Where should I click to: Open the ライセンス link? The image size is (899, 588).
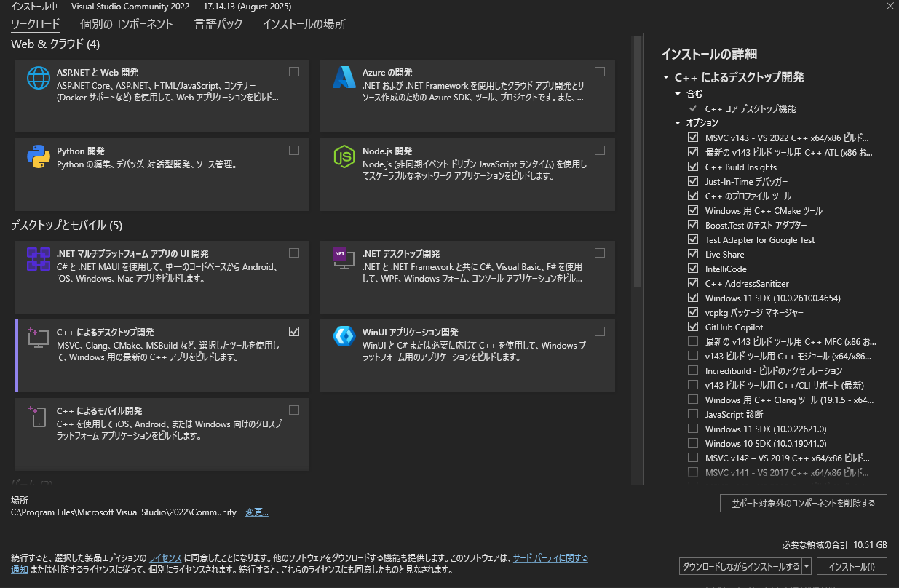[x=165, y=558]
